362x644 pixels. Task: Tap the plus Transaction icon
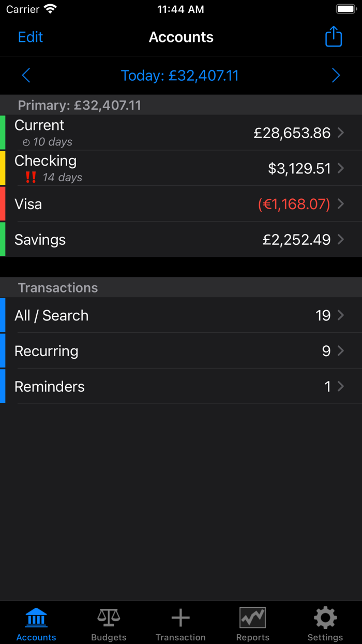tap(180, 617)
